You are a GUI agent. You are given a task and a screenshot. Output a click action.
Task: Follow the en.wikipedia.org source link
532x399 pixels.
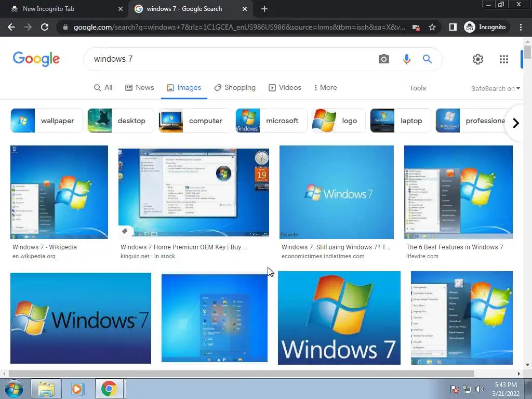[34, 256]
